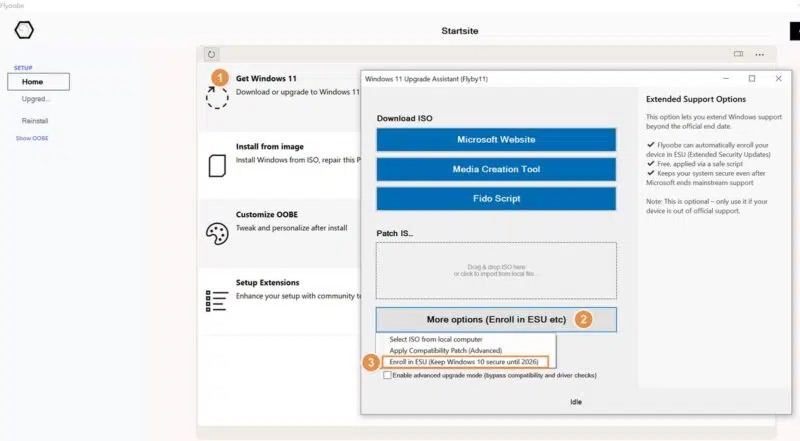Click the Microsoft Website download button
This screenshot has height=441, width=800.
[496, 140]
